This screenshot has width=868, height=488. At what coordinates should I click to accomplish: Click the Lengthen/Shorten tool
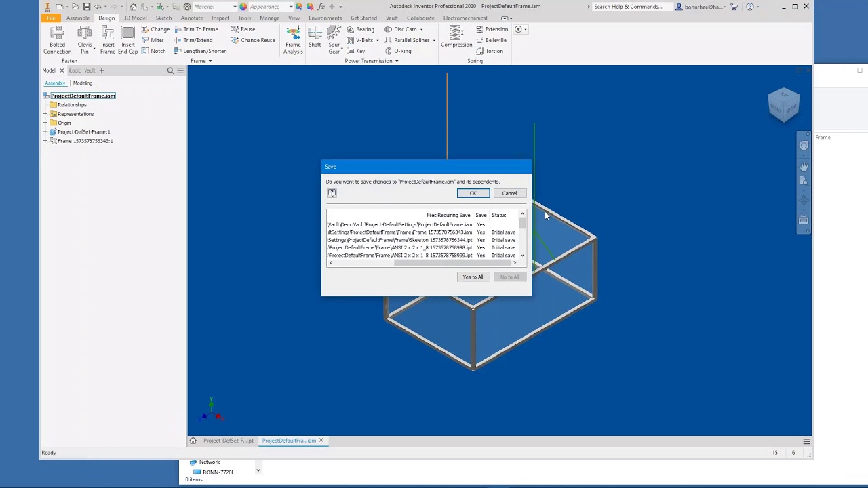tap(200, 51)
